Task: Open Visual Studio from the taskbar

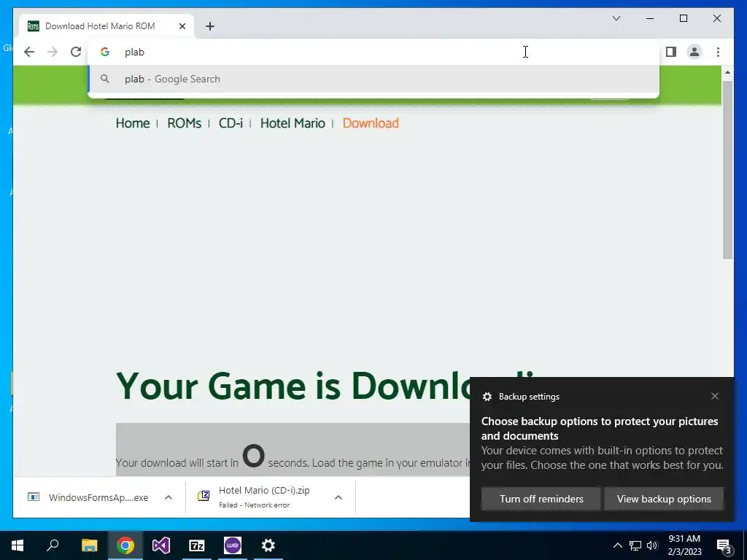Action: click(x=161, y=545)
